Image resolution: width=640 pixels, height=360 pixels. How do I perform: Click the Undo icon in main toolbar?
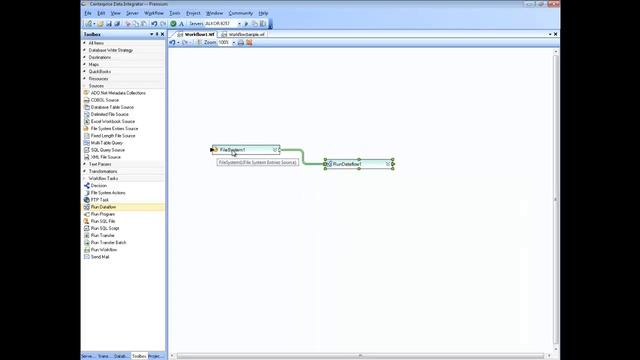tap(154, 24)
